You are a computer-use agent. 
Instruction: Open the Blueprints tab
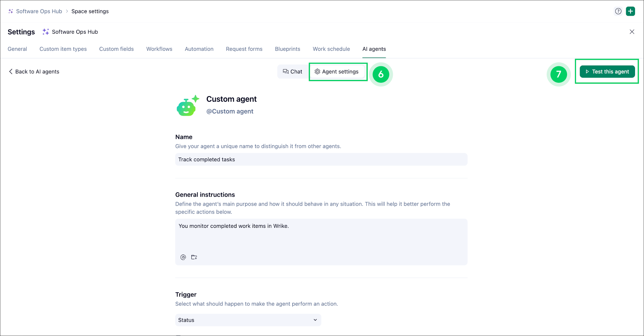[x=287, y=49]
